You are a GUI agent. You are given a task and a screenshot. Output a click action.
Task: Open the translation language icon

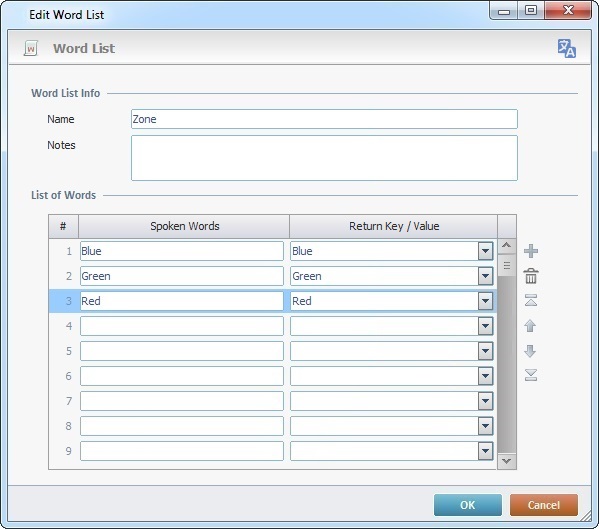[567, 49]
